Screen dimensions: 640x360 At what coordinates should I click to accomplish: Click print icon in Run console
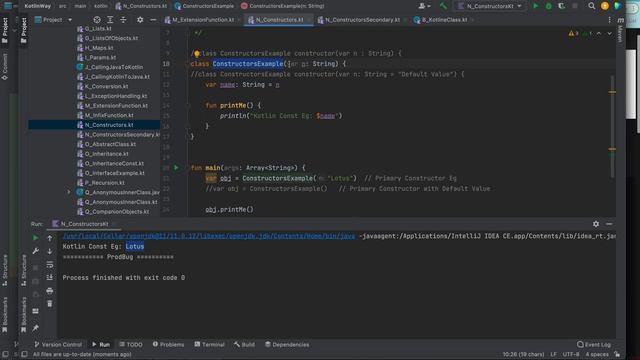(x=50, y=291)
